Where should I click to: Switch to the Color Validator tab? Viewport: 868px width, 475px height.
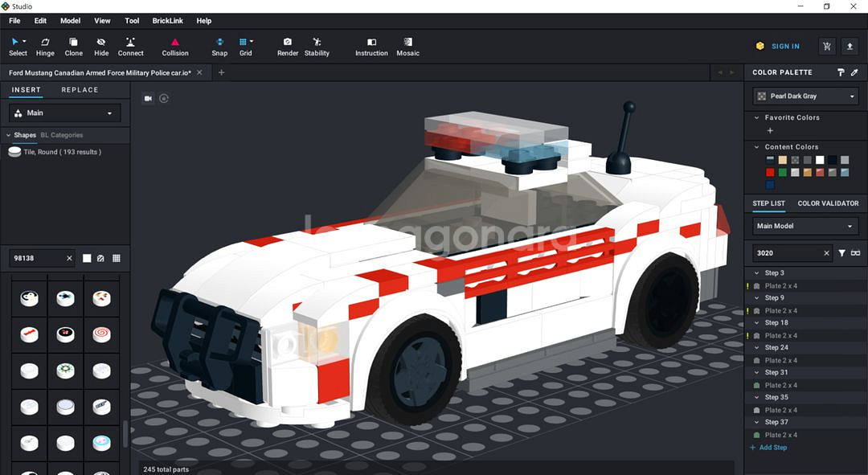pyautogui.click(x=828, y=203)
